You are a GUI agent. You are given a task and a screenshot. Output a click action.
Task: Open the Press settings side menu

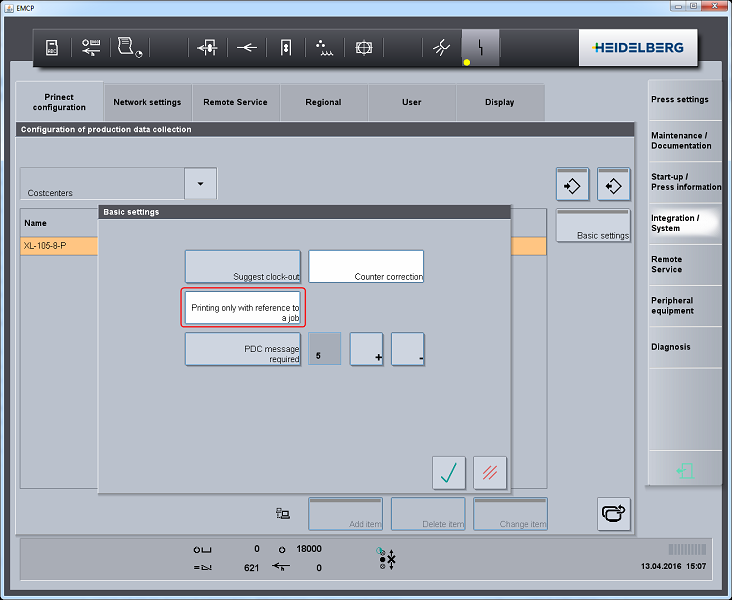pyautogui.click(x=683, y=100)
